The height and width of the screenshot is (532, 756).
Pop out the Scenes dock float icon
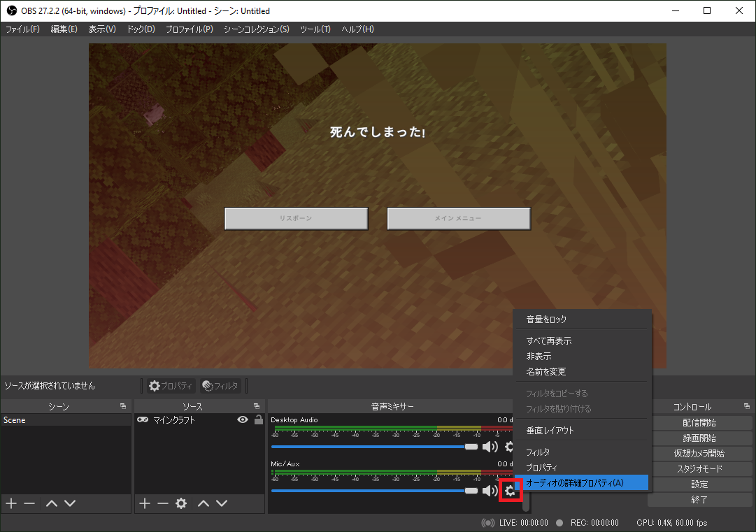pyautogui.click(x=123, y=406)
